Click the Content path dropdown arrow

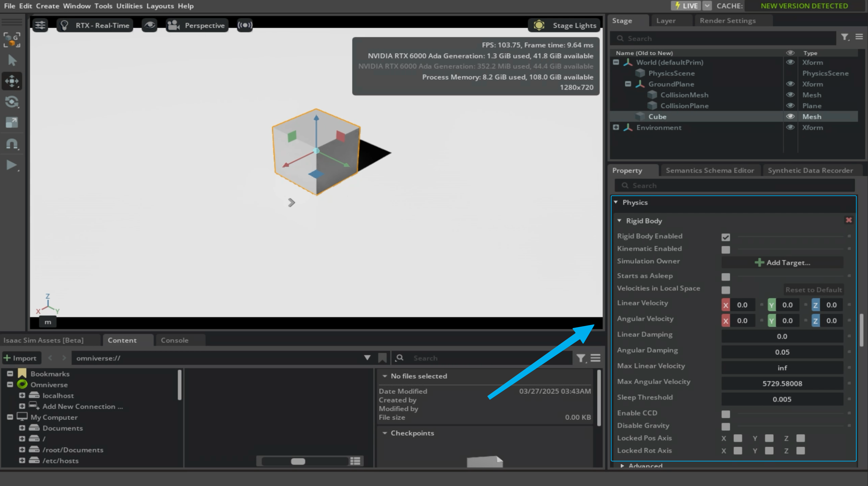coord(367,358)
